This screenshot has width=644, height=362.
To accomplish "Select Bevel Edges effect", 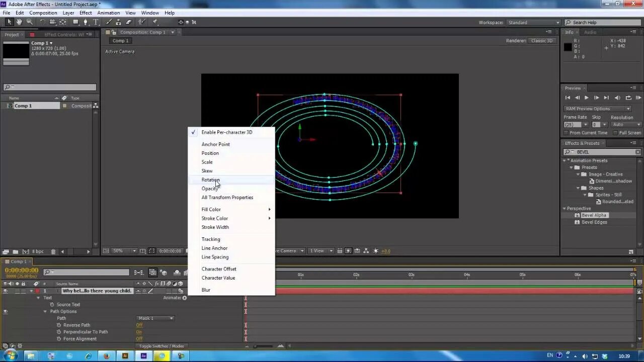I will click(x=594, y=222).
